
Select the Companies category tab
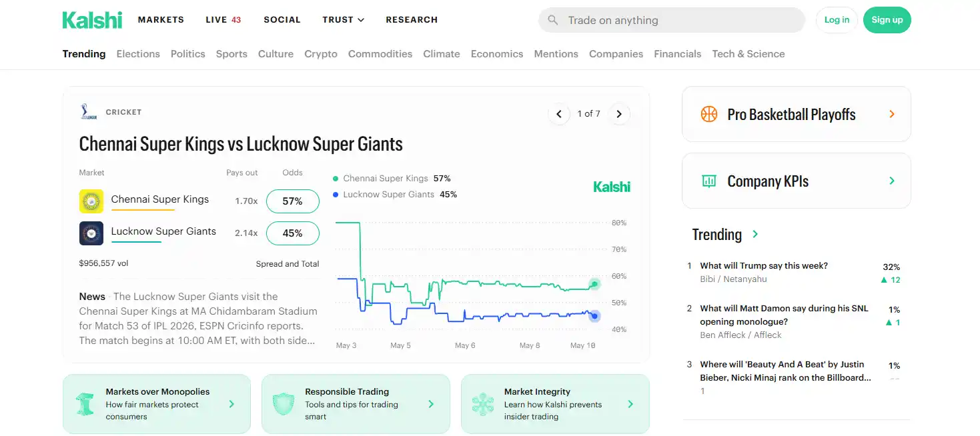tap(616, 54)
